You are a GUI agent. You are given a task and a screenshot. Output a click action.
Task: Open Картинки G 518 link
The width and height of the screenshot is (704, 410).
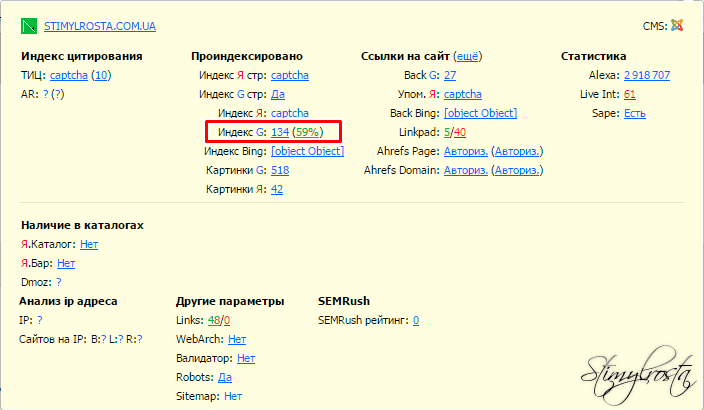[280, 170]
